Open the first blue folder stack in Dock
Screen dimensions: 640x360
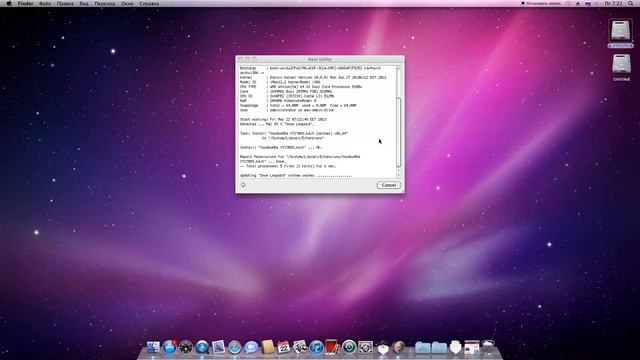pyautogui.click(x=422, y=347)
